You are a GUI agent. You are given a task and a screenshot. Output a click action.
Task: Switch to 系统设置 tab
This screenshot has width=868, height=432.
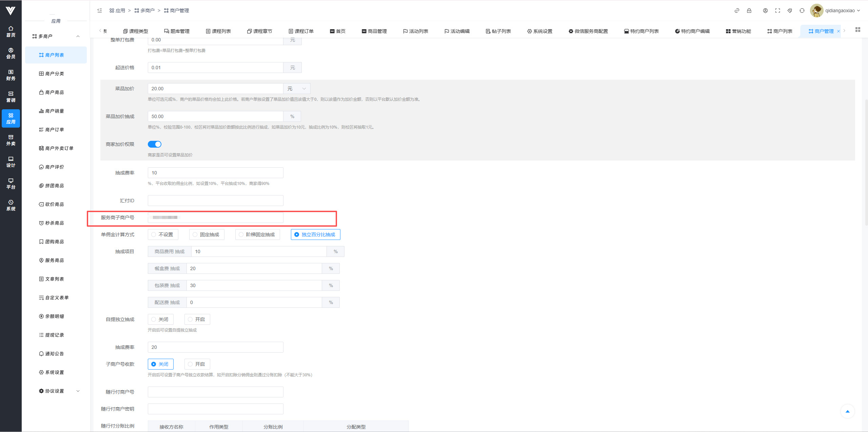pos(539,31)
